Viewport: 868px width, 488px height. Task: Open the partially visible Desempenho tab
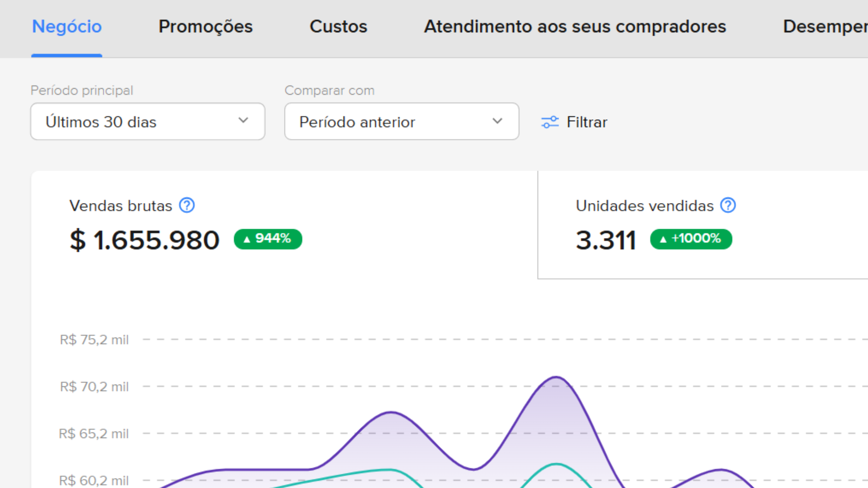(x=826, y=27)
